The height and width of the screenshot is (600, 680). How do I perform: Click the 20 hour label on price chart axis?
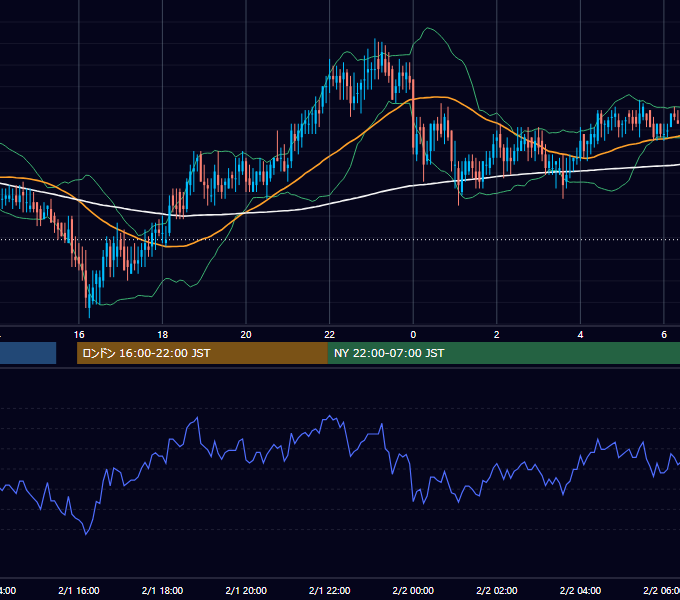point(246,334)
